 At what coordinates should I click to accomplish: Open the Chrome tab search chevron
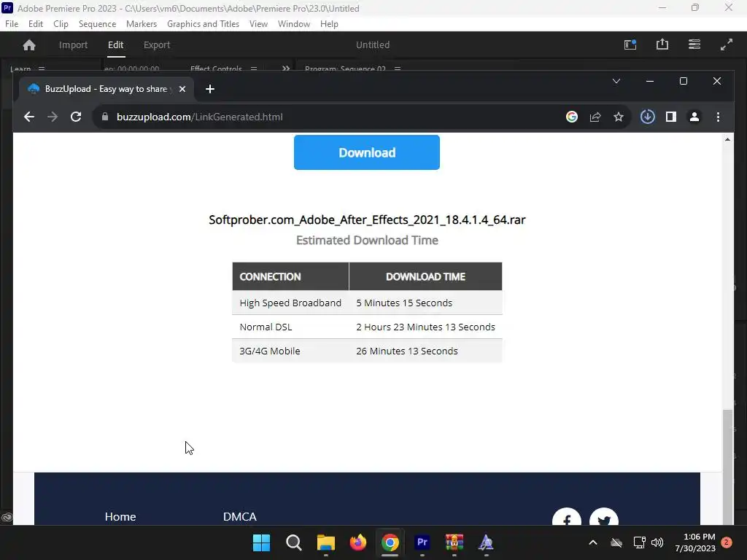click(616, 81)
